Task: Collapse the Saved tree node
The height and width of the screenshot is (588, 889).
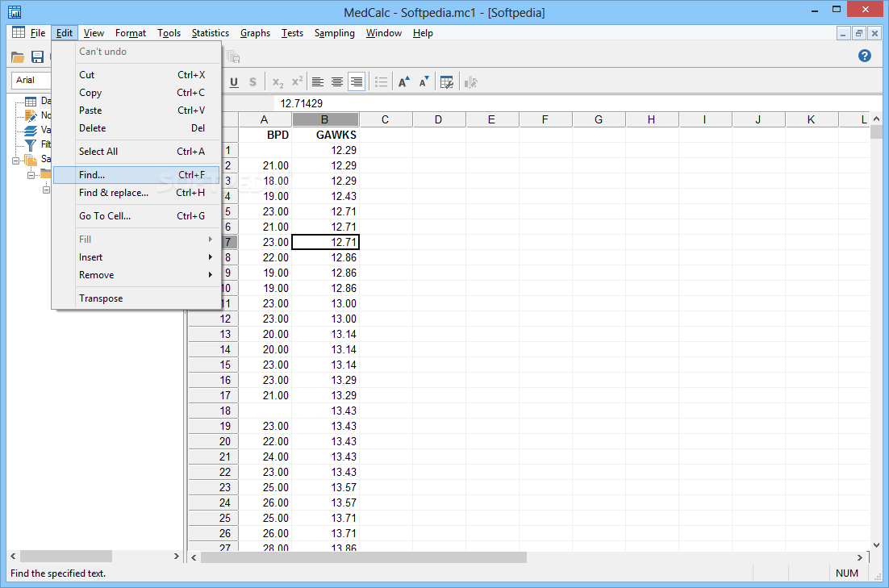Action: point(15,161)
